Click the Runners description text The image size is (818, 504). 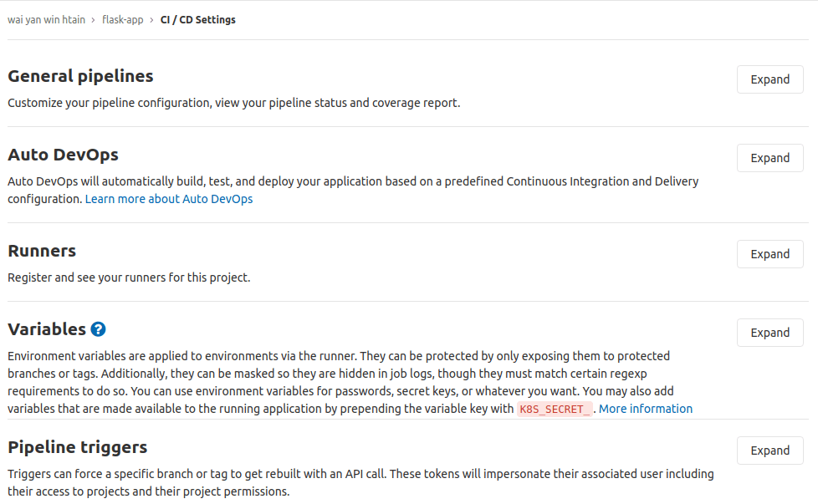point(129,277)
